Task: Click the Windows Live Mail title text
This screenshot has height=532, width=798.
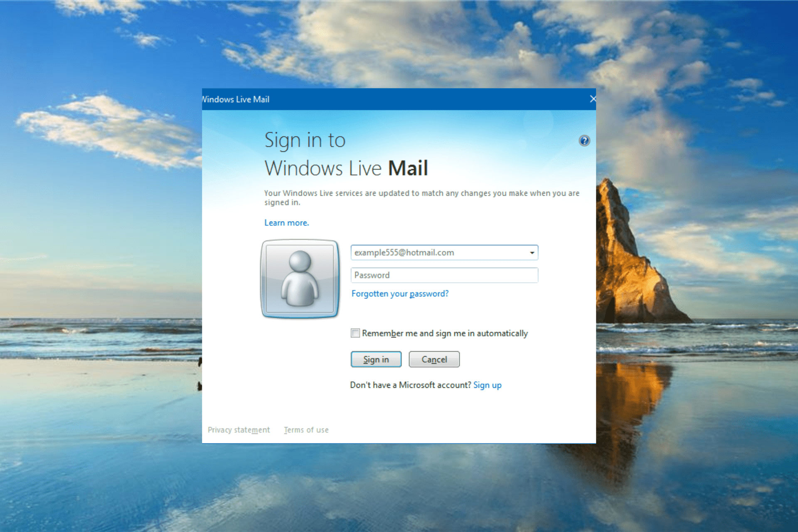Action: [236, 99]
